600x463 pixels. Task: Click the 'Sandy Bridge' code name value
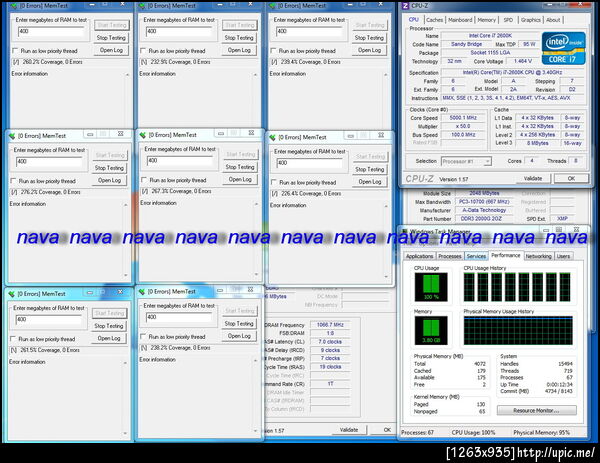point(466,44)
